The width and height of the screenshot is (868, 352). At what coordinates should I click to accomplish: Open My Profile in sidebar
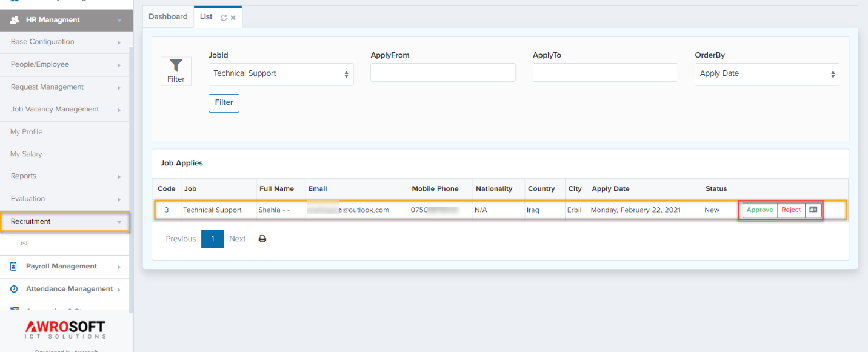(x=26, y=132)
